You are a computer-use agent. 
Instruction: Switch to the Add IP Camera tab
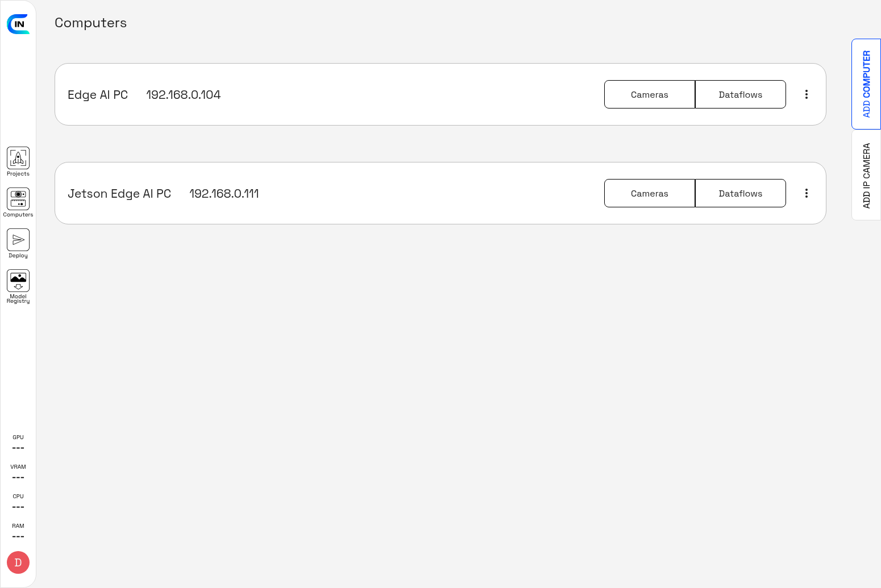pos(866,175)
